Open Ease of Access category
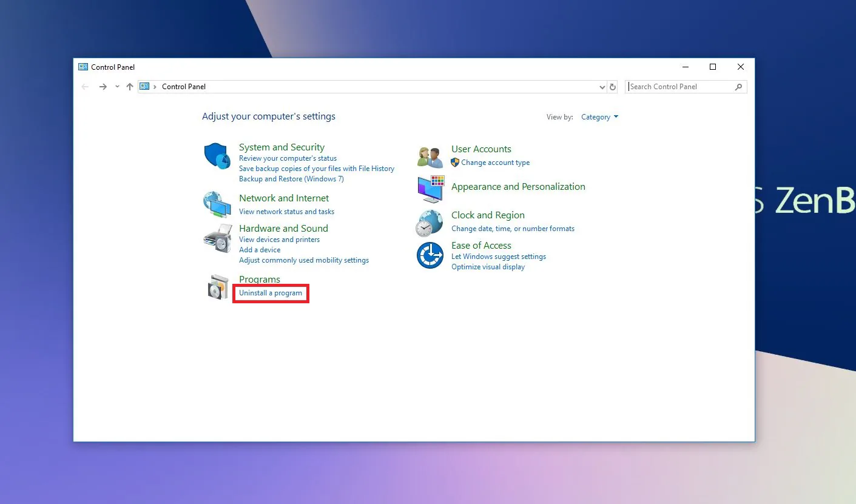This screenshot has width=856, height=504. tap(481, 246)
